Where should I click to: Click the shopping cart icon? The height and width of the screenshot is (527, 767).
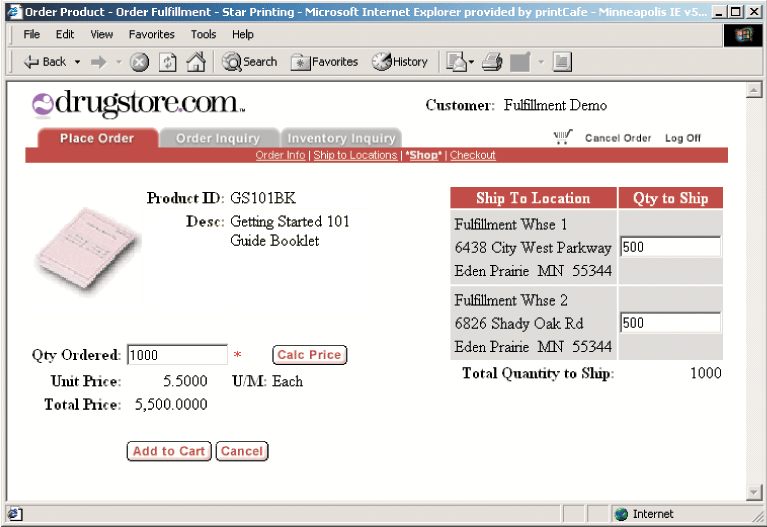click(563, 137)
